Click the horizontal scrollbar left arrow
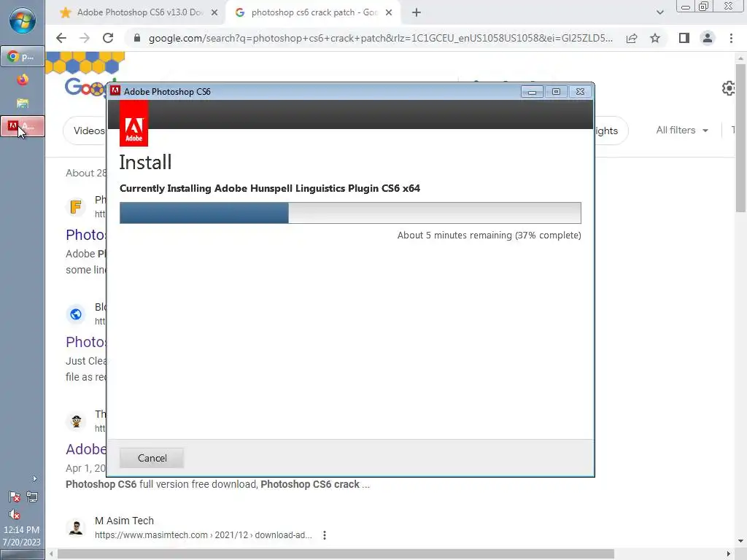This screenshot has height=560, width=747. 51,554
